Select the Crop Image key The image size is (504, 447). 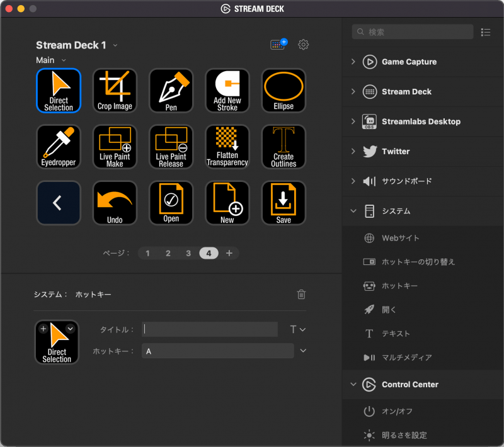[115, 91]
